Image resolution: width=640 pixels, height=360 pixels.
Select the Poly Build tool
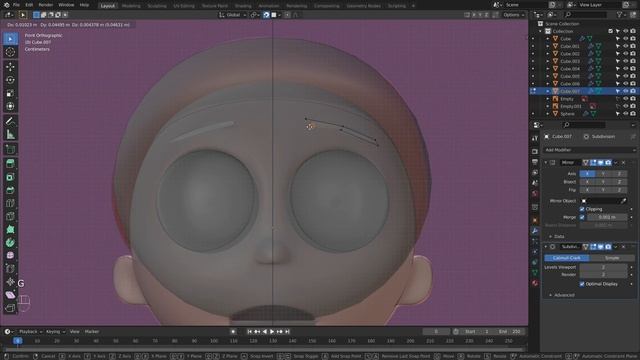10,229
